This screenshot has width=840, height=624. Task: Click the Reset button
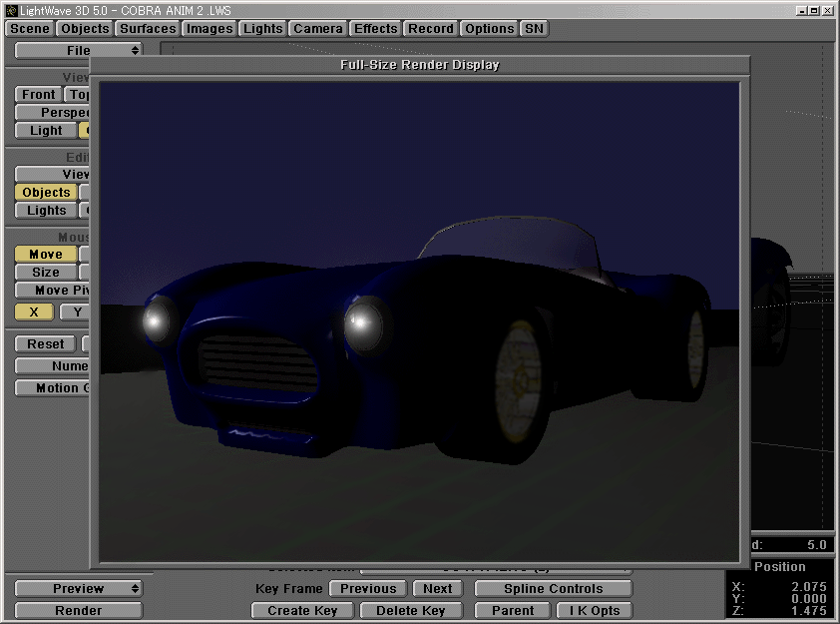click(x=44, y=343)
